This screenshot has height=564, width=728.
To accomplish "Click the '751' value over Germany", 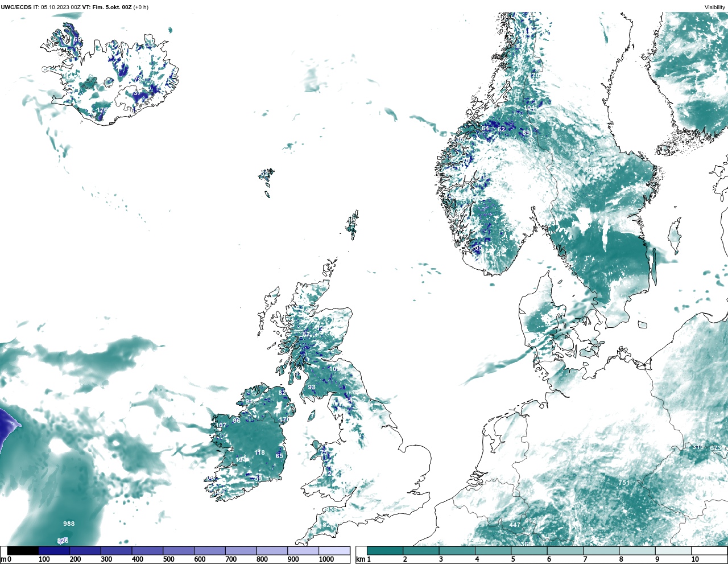I will pyautogui.click(x=624, y=483).
